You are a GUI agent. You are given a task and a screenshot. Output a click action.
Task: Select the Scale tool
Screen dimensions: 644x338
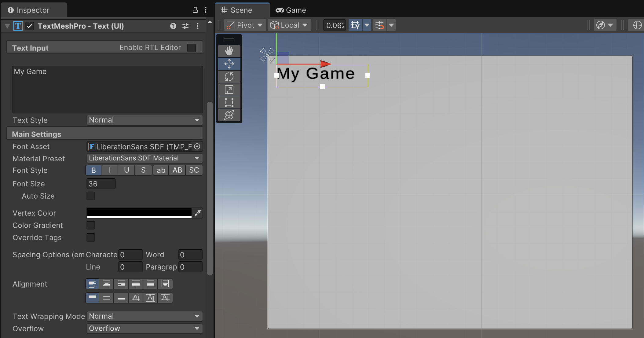coord(229,90)
